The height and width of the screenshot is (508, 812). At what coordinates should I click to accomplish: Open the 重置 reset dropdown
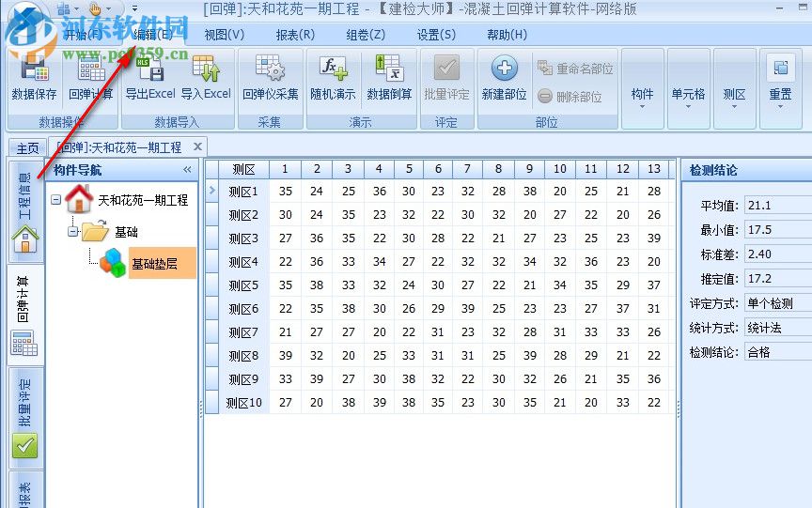coord(780,88)
